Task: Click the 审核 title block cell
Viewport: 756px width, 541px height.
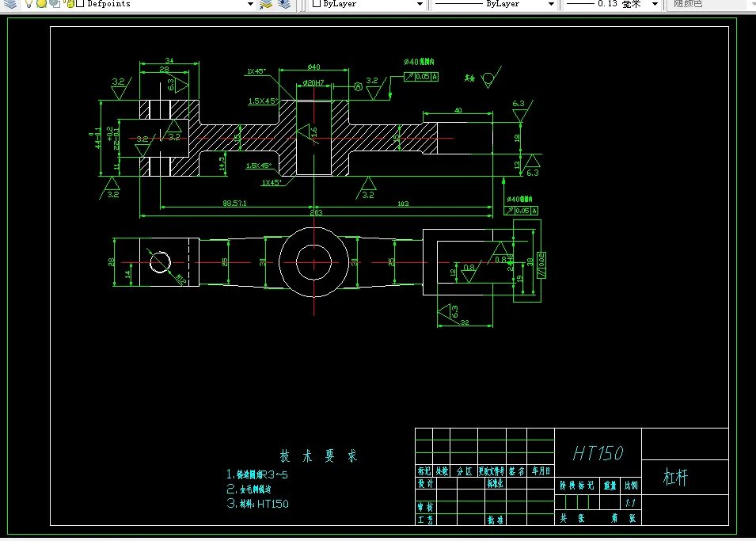Action: tap(425, 507)
